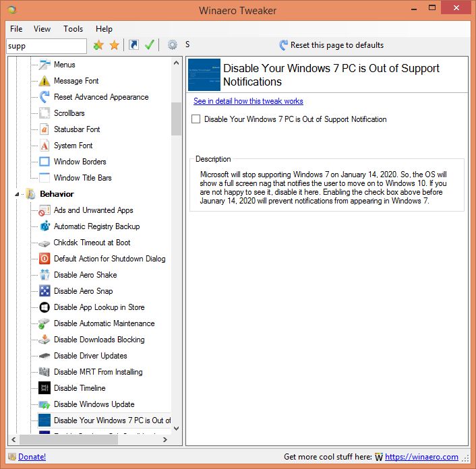Open settings via the gear toolbar icon
476x469 pixels.
[173, 45]
